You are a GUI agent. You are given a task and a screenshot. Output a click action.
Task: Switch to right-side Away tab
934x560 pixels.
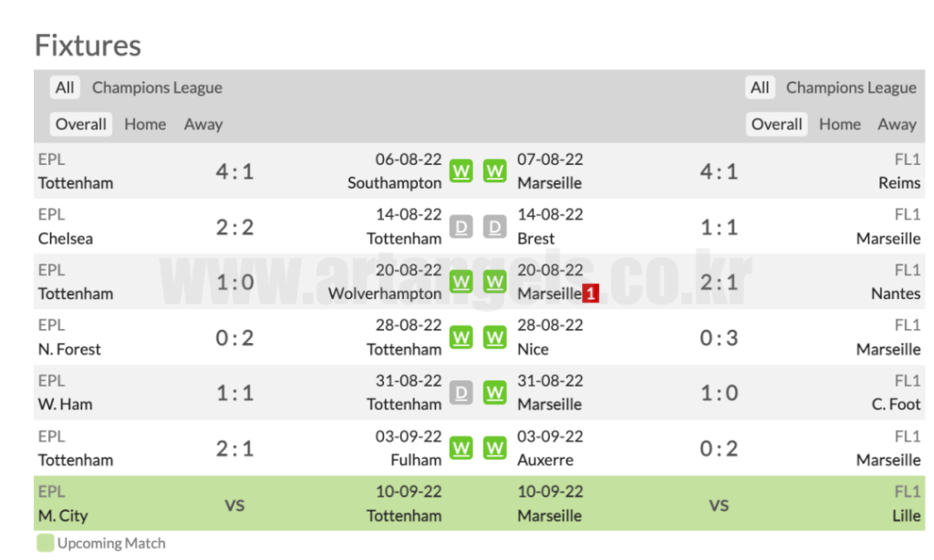(x=897, y=124)
